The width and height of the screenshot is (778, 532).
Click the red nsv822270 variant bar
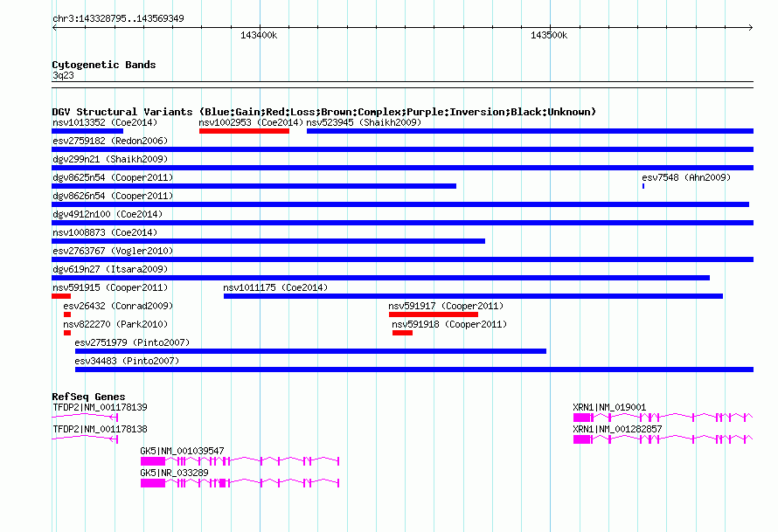click(x=67, y=333)
